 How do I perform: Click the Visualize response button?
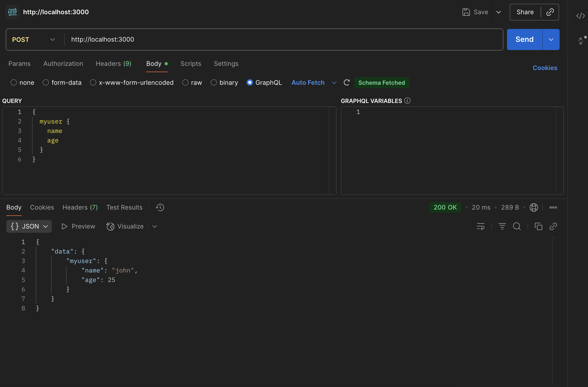point(125,226)
